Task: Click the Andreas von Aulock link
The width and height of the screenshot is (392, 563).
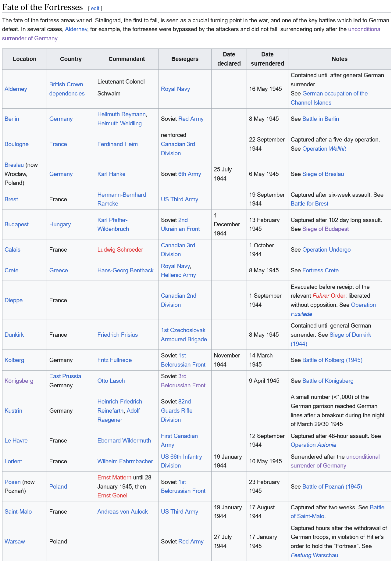Action: tap(123, 512)
